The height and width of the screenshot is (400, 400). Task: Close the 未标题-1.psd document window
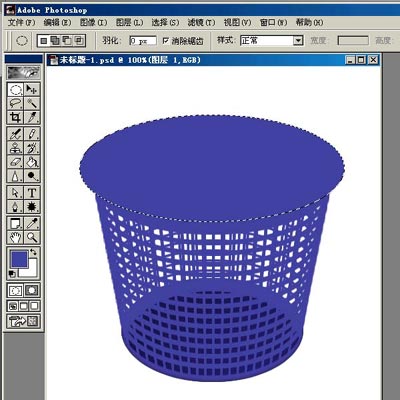click(x=373, y=60)
